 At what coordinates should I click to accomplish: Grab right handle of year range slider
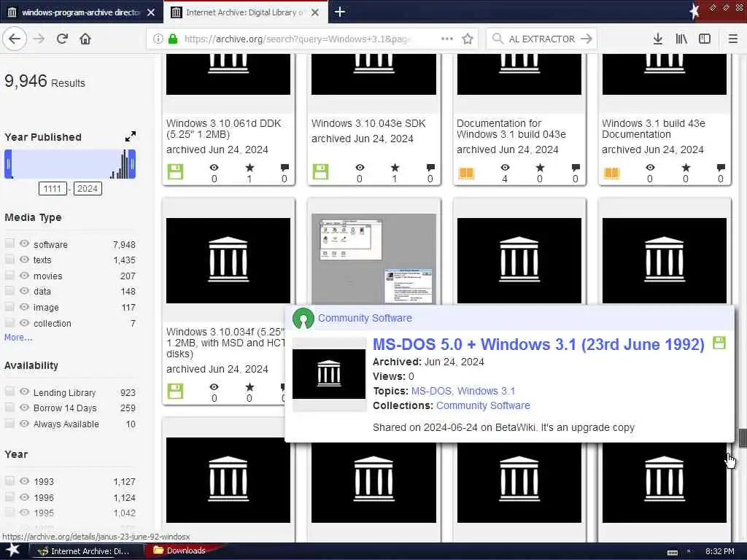pyautogui.click(x=132, y=164)
